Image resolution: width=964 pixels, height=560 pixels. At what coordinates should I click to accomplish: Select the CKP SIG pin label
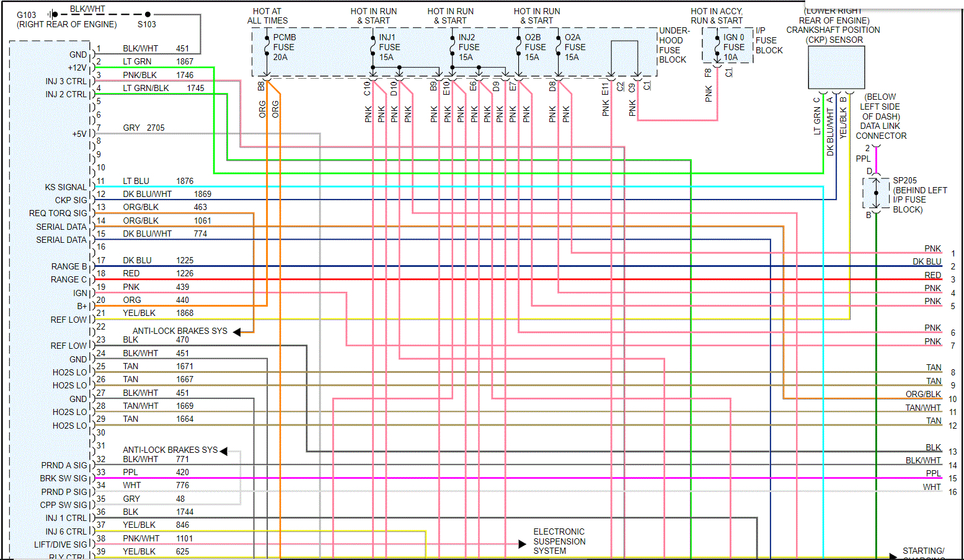click(x=71, y=200)
